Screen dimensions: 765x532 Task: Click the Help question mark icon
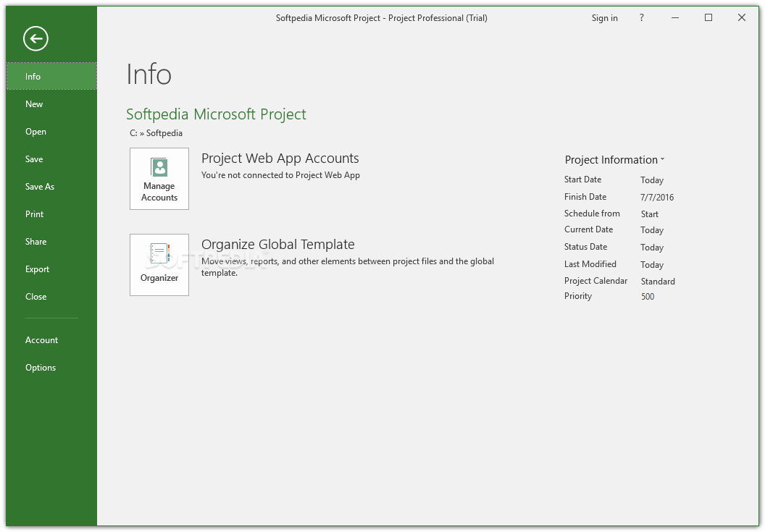tap(642, 18)
